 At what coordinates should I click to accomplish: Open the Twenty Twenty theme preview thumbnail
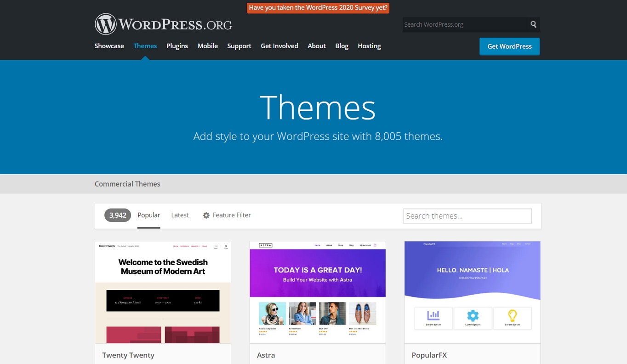click(163, 292)
